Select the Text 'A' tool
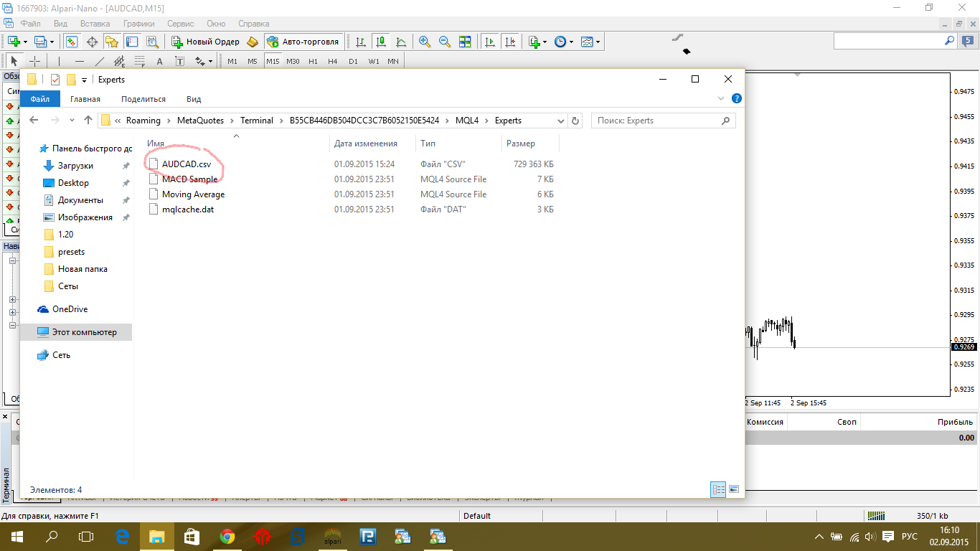Image resolution: width=980 pixels, height=551 pixels. 160,61
